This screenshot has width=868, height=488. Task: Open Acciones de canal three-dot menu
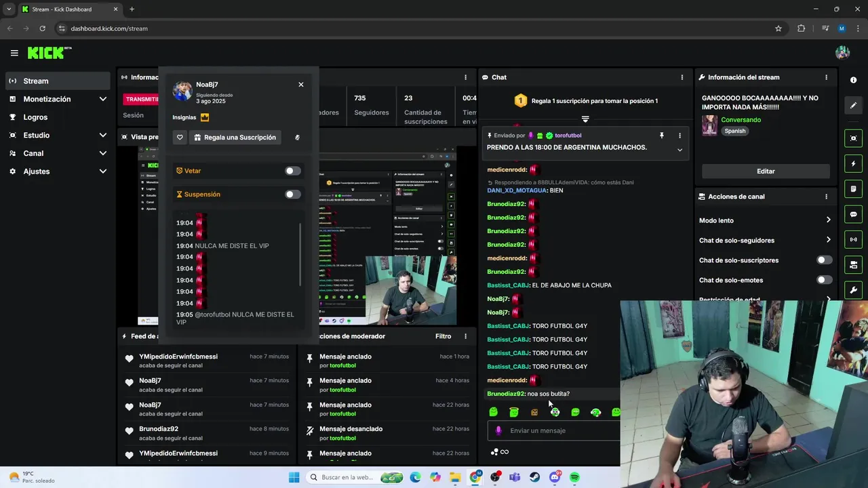826,197
